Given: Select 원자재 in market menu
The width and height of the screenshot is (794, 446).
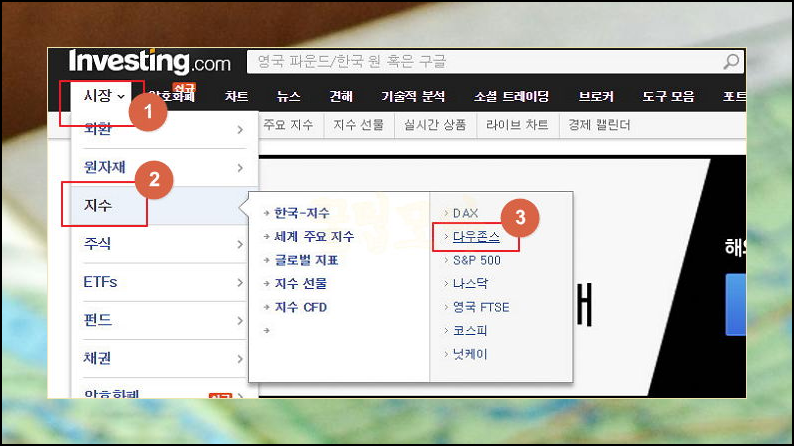Looking at the screenshot, I should [x=104, y=167].
